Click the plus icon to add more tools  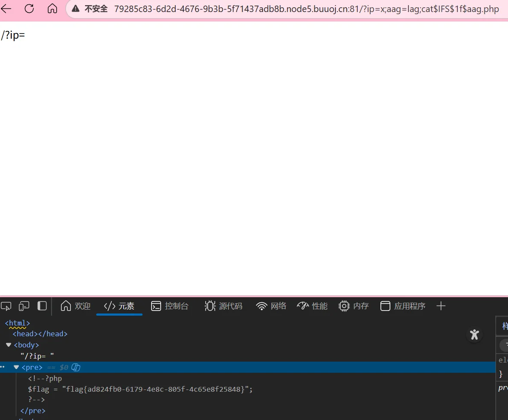tap(441, 306)
